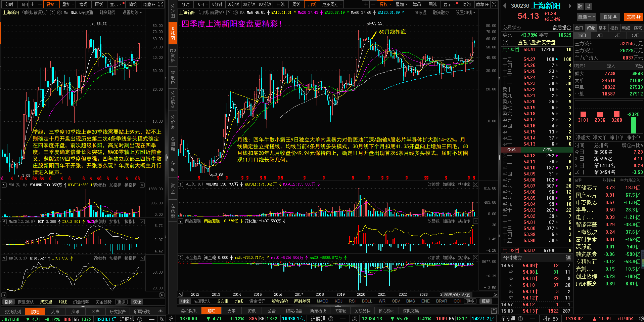Click 存储芯片 sector row in list
The image size is (644, 322).
pos(608,188)
